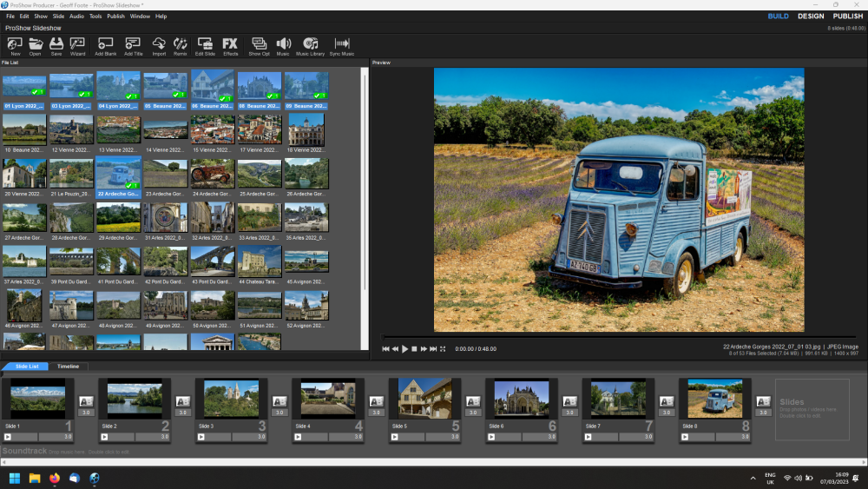Viewport: 868px width, 489px height.
Task: Switch to the Timeline tab
Action: 68,367
